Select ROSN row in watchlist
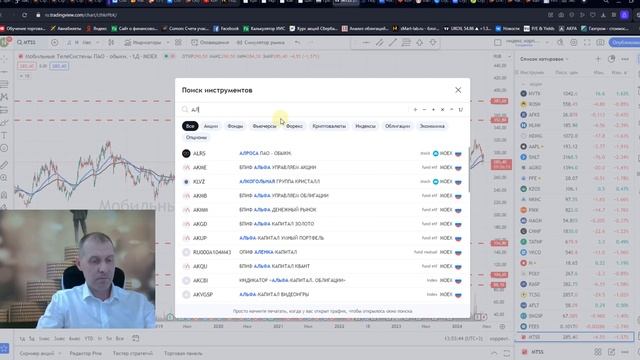Screen dimensions: 640x360 coord(576,104)
